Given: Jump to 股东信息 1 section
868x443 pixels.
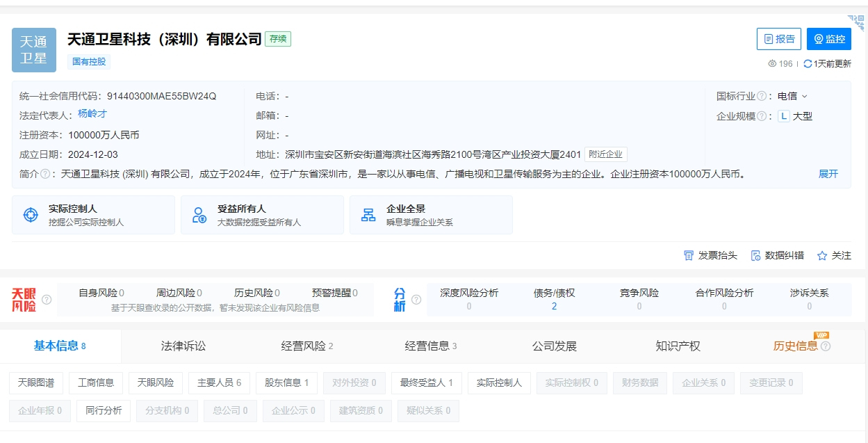Looking at the screenshot, I should coord(286,383).
